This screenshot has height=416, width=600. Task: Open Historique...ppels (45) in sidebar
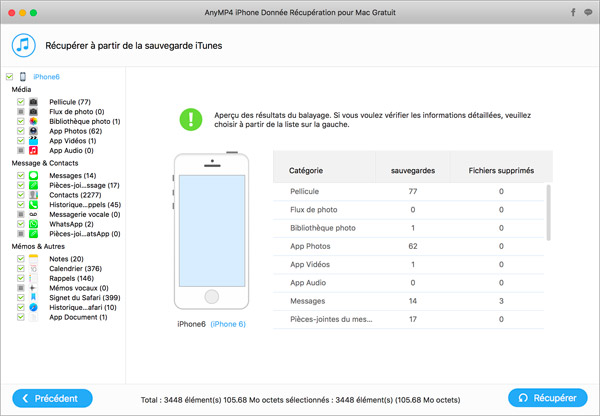[85, 205]
